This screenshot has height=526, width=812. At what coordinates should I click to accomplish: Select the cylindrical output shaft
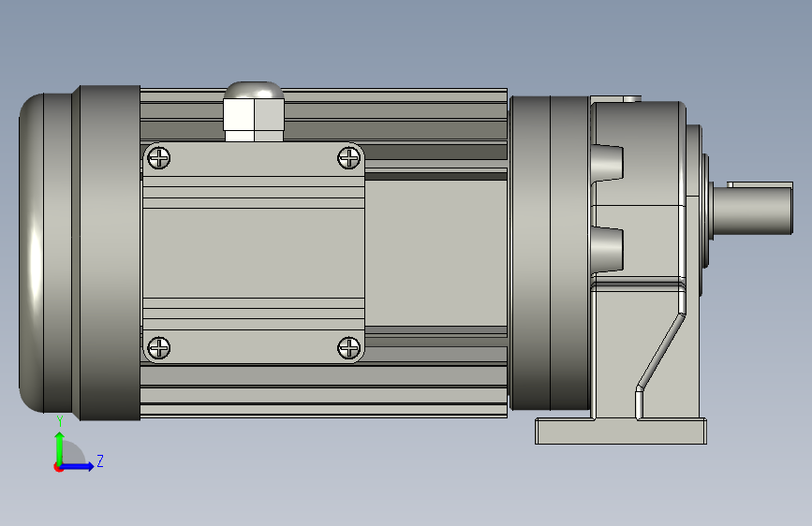tap(752, 212)
